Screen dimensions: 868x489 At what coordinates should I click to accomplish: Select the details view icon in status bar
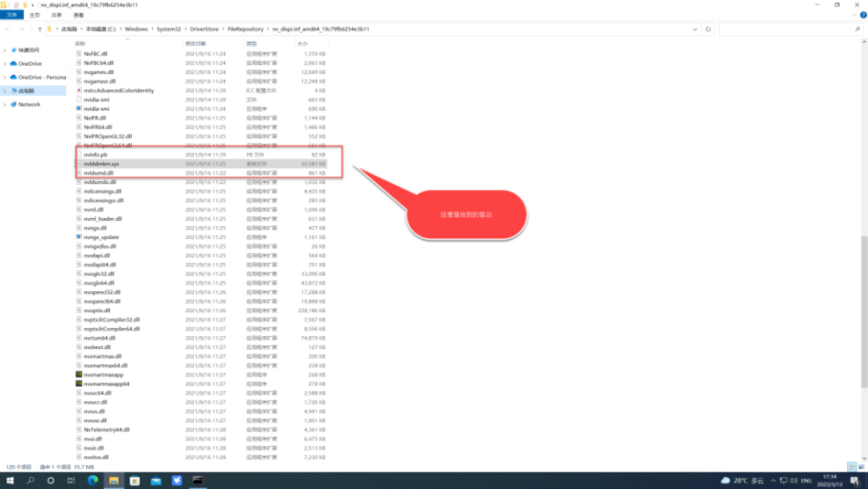[852, 466]
